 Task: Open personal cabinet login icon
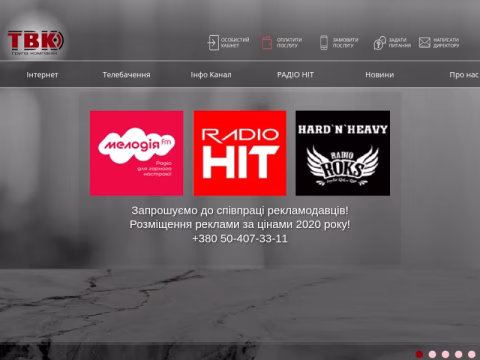click(x=213, y=43)
